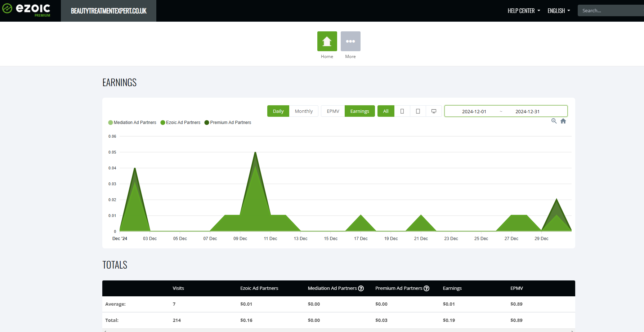This screenshot has height=332, width=644.
Task: Click the 29 Dec axis label
Action: tap(541, 239)
